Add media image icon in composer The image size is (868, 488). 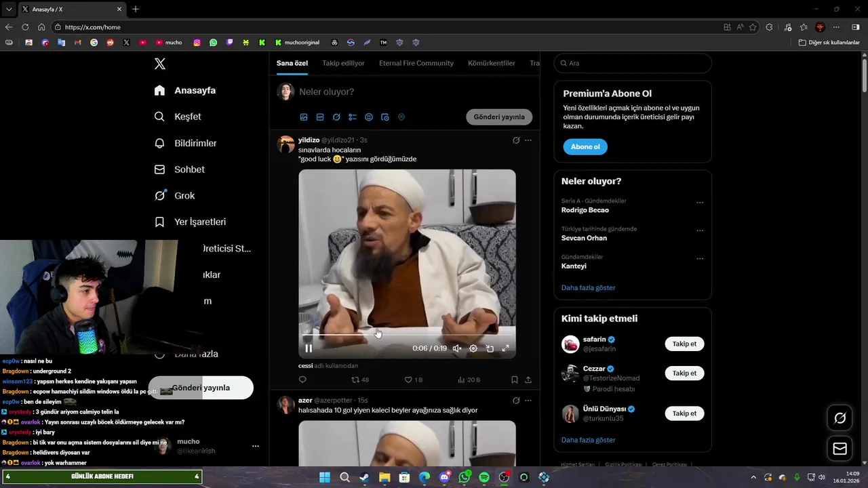304,117
